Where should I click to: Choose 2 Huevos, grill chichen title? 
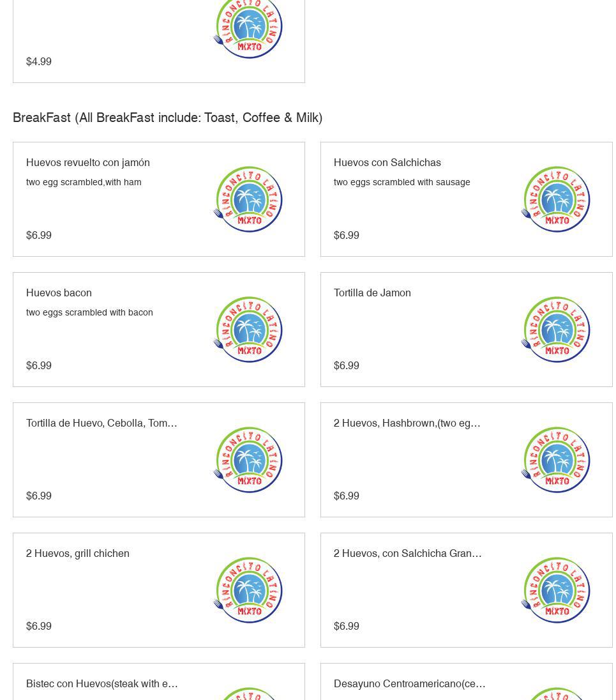point(78,553)
